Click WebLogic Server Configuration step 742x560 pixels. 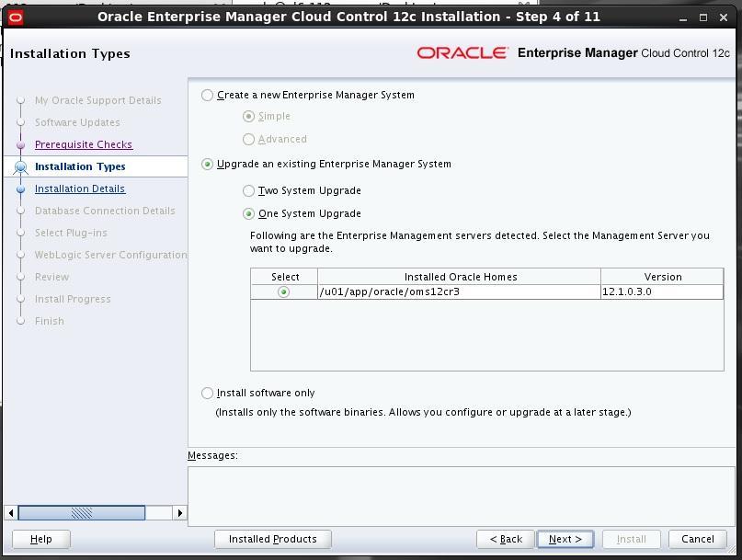pos(110,255)
